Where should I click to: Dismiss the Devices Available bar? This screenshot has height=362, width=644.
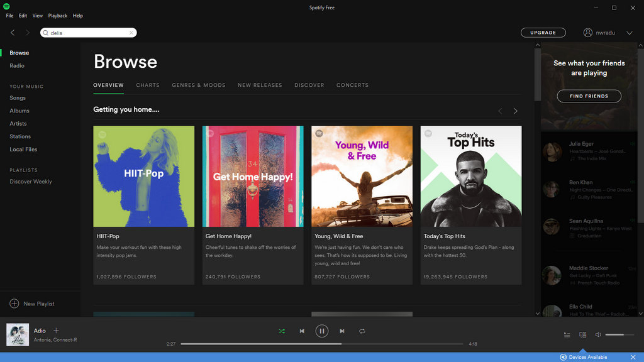[x=633, y=357]
